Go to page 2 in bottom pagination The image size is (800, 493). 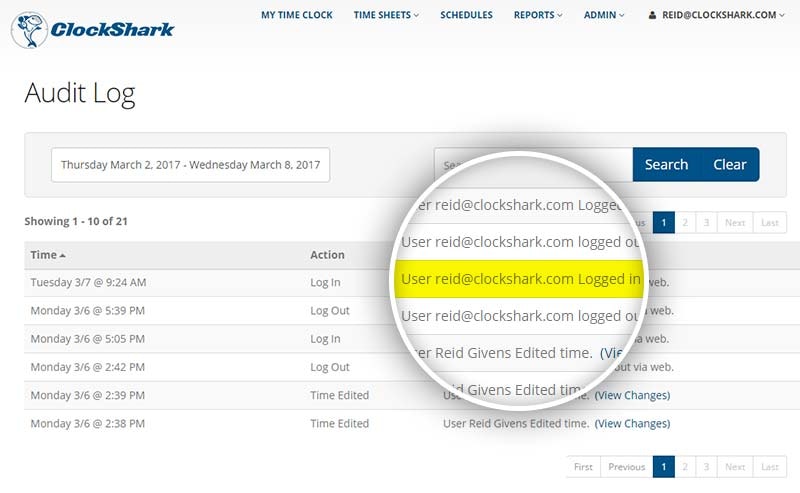pos(685,466)
